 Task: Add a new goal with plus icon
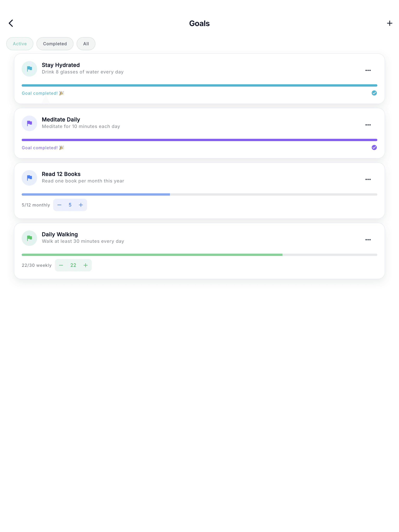pos(389,23)
